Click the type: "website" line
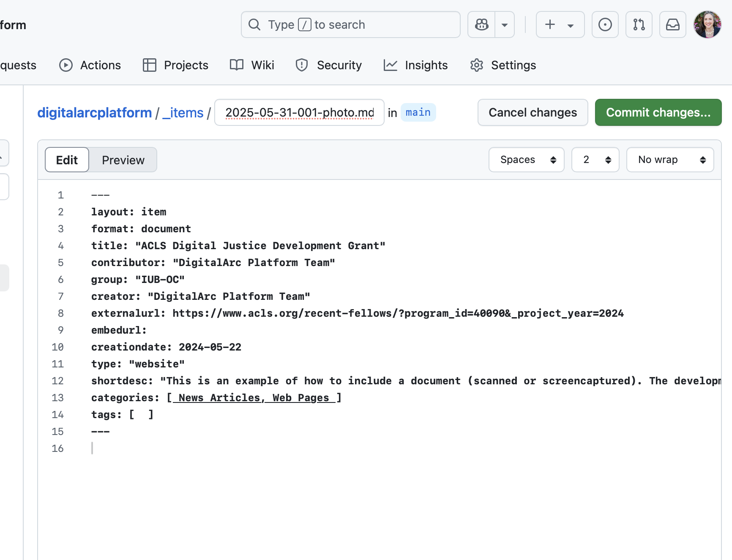The image size is (732, 560). 138,364
